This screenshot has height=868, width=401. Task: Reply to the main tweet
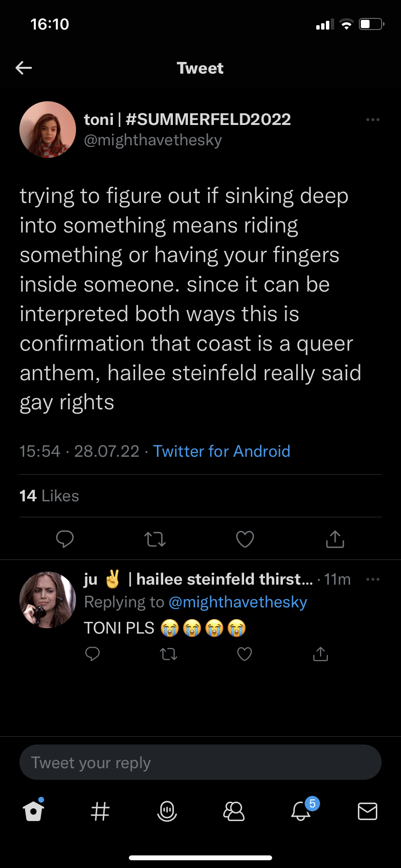click(65, 539)
